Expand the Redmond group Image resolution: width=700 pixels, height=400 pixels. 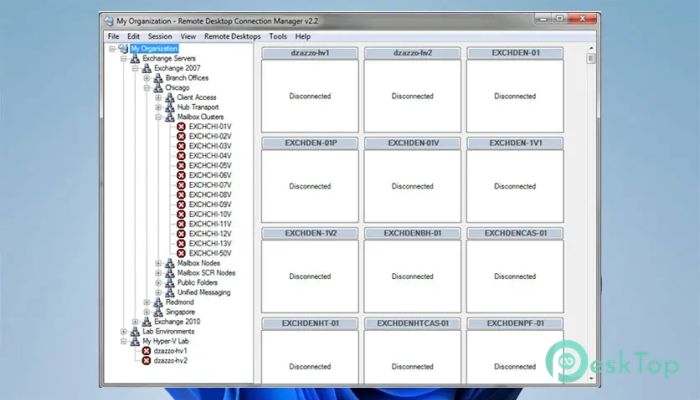click(147, 302)
